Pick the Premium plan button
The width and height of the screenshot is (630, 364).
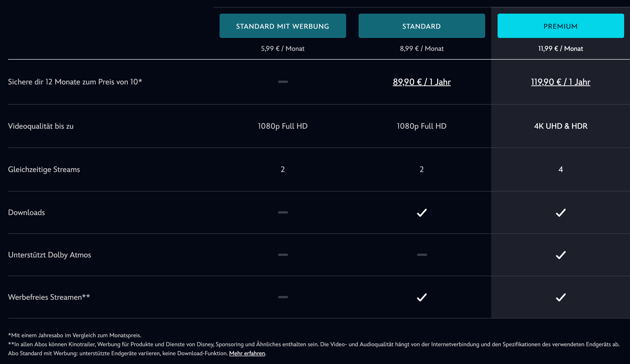click(x=560, y=26)
